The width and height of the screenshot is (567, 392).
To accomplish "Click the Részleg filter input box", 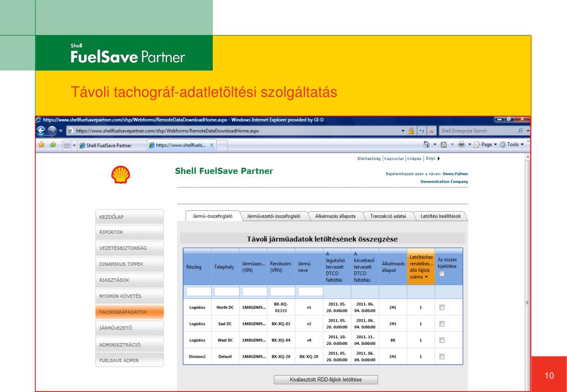I will (x=198, y=292).
